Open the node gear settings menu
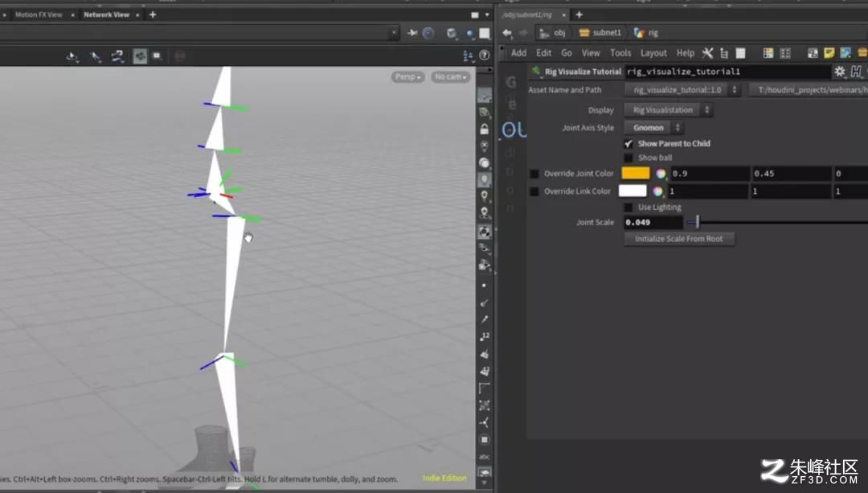868x493 pixels. pyautogui.click(x=840, y=72)
